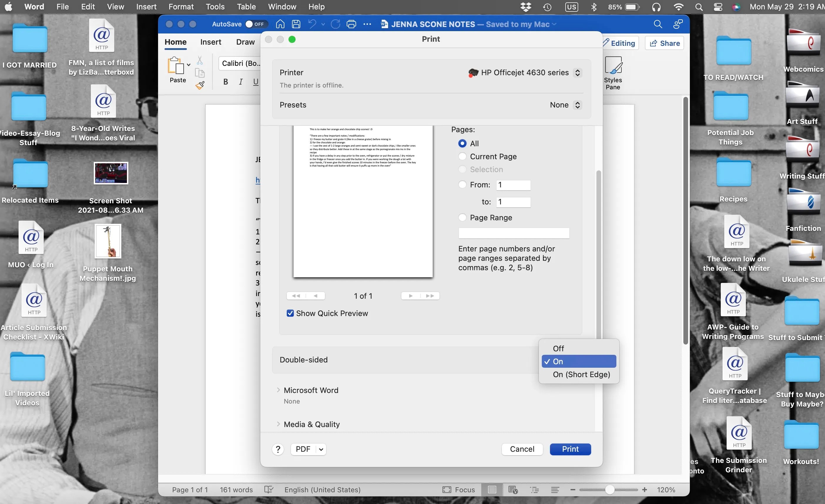Click the spelling check icon in status bar
Viewport: 825px width, 504px height.
click(x=269, y=490)
